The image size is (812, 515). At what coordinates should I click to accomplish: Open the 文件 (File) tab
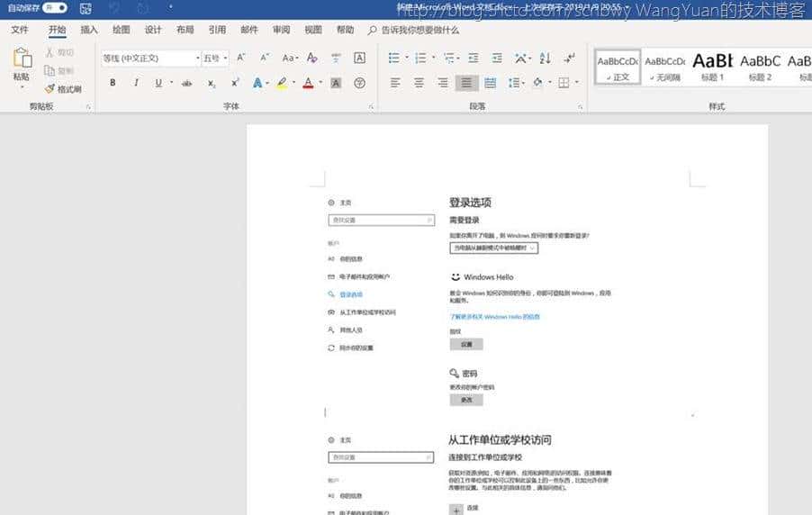(x=20, y=30)
